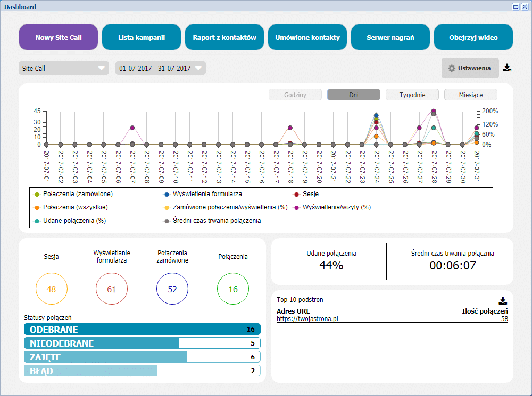Viewport: 532px width, 396px height.
Task: Select the Dni chart tab
Action: [353, 94]
